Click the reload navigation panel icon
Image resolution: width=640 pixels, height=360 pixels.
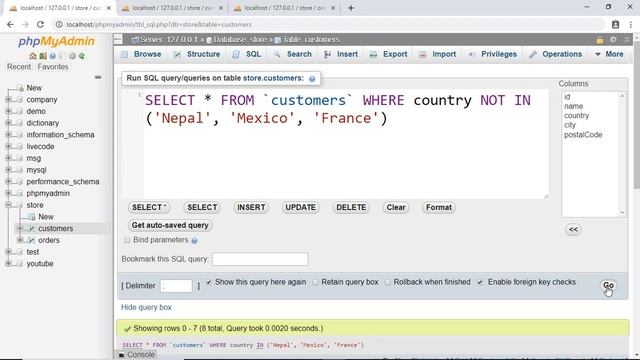(82, 56)
